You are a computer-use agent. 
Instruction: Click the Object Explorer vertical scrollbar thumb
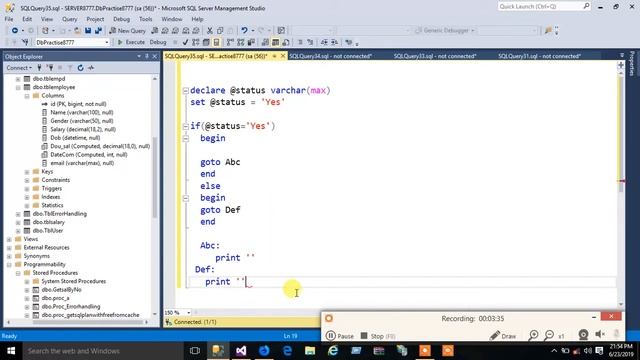click(x=155, y=178)
